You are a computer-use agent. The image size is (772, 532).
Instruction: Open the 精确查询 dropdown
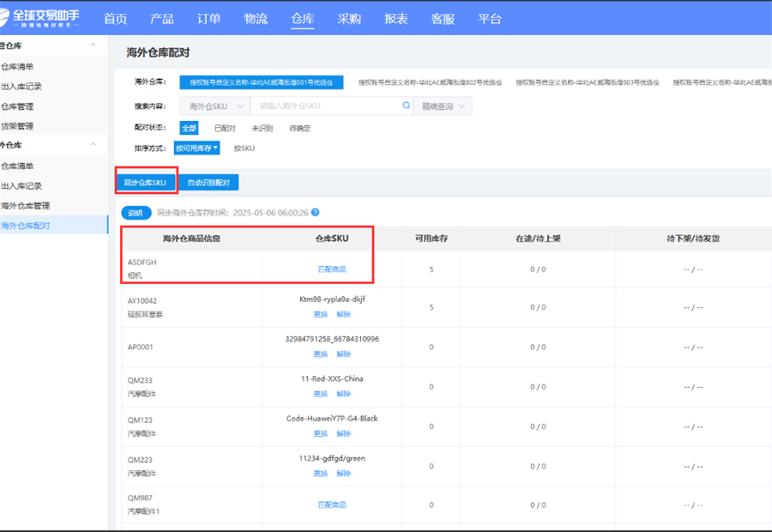click(443, 106)
